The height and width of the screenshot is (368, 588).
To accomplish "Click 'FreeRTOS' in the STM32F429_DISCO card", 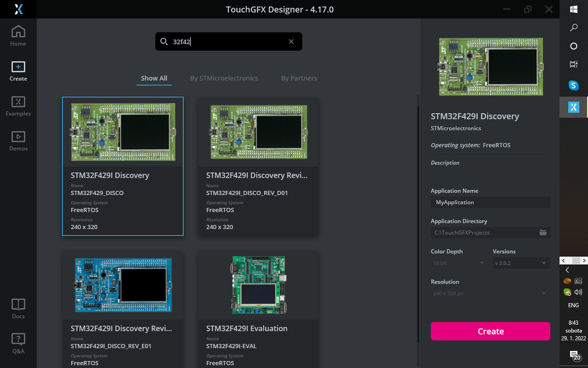I will click(84, 210).
